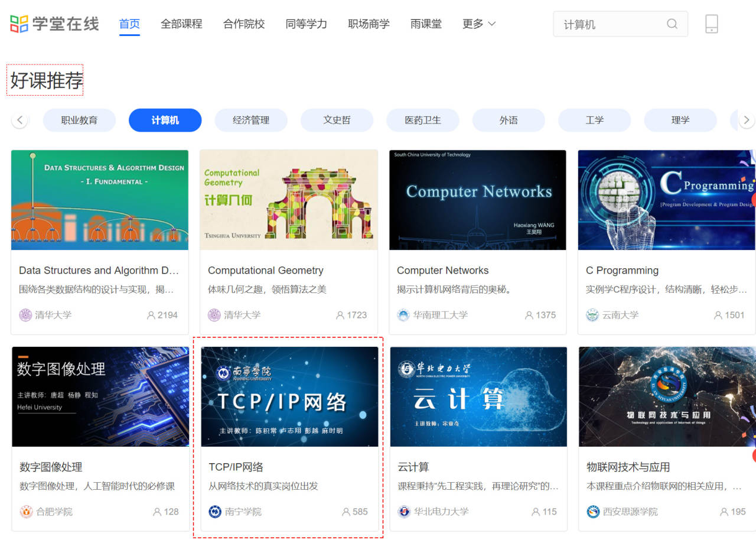Open the 全部课程 navigation tab

[x=181, y=24]
